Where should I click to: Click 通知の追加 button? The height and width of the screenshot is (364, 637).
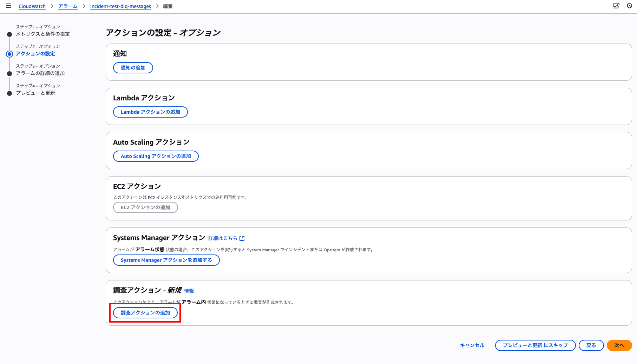pos(133,68)
